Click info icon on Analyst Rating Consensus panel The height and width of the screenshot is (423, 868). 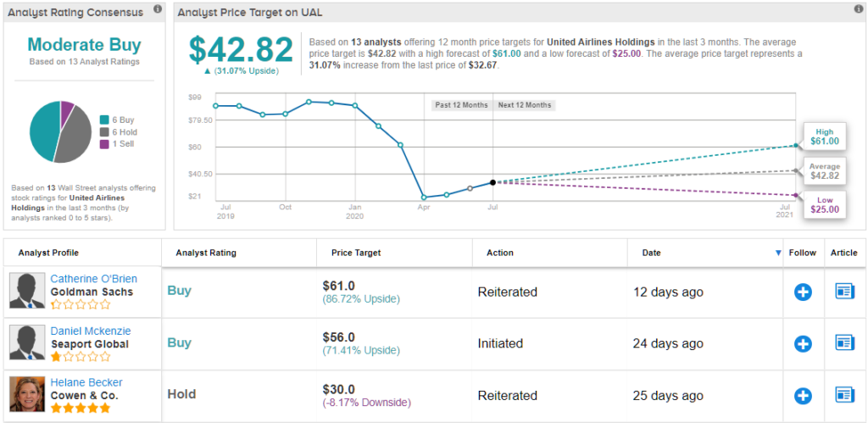[158, 9]
